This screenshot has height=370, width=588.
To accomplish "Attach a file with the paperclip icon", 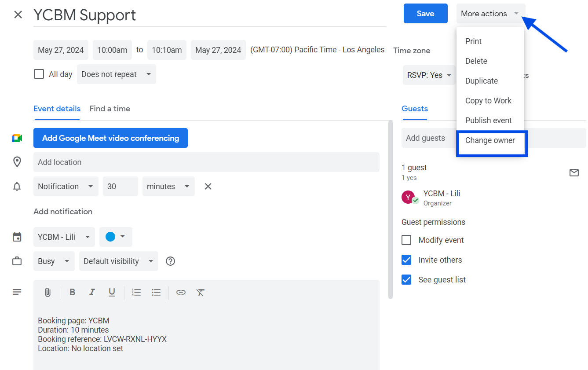I will (48, 292).
